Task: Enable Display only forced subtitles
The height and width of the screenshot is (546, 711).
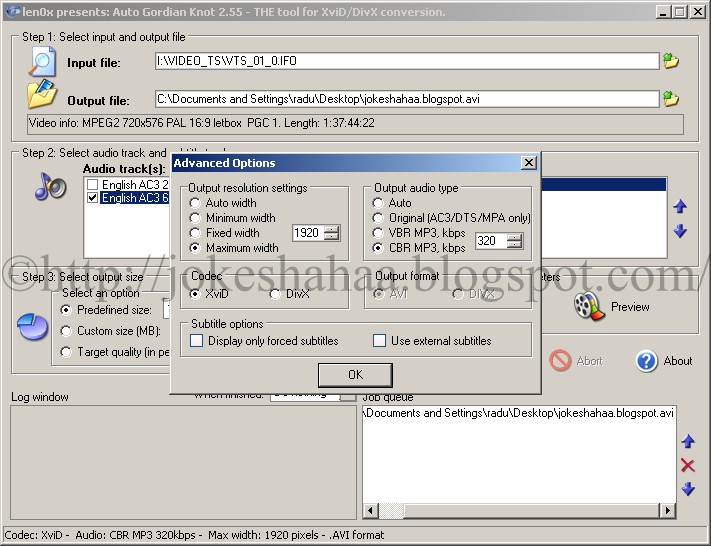Action: (196, 341)
